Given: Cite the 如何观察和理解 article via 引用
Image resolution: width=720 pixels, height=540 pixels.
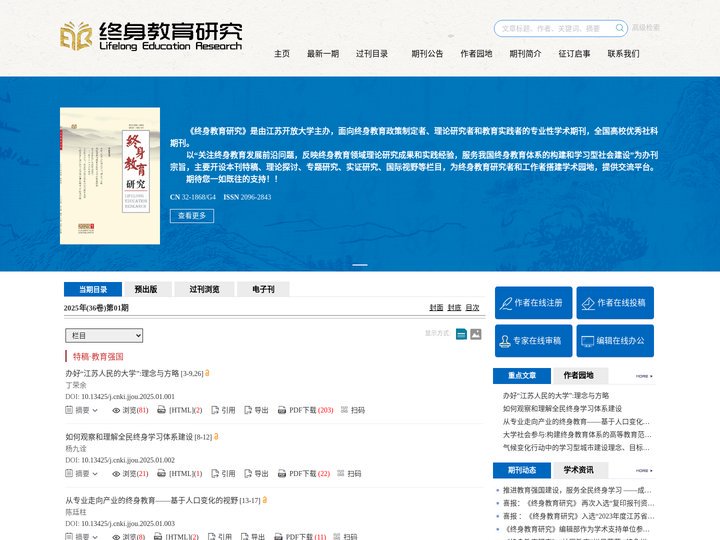Looking at the screenshot, I should point(223,473).
